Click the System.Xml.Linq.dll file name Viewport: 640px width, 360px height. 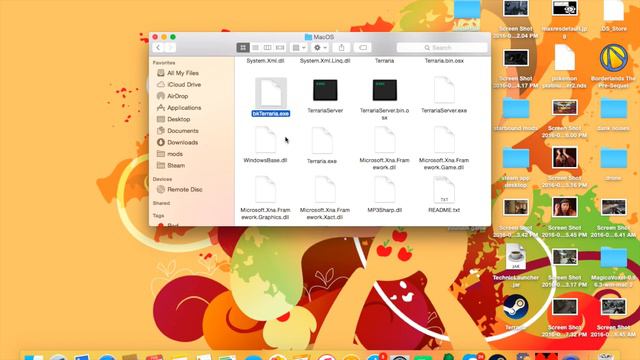[x=325, y=60]
